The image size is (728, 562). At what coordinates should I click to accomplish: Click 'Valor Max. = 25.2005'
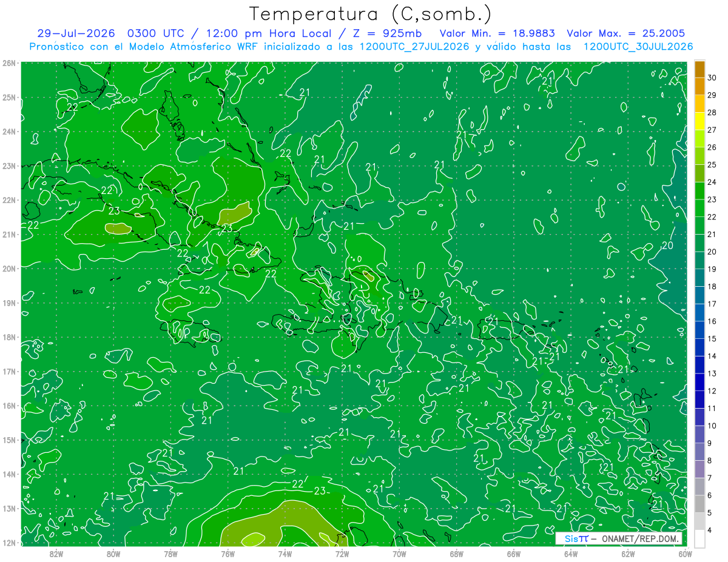(x=625, y=33)
